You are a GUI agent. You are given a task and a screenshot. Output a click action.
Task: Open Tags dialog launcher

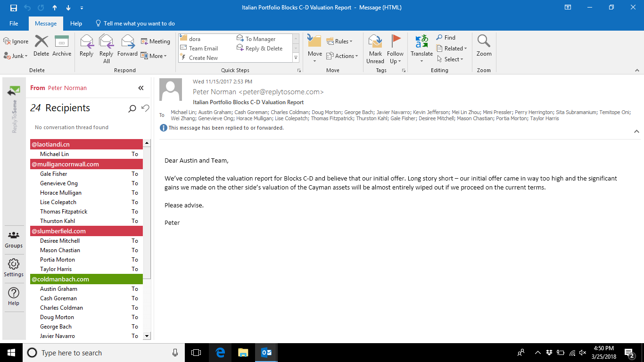[x=404, y=70]
